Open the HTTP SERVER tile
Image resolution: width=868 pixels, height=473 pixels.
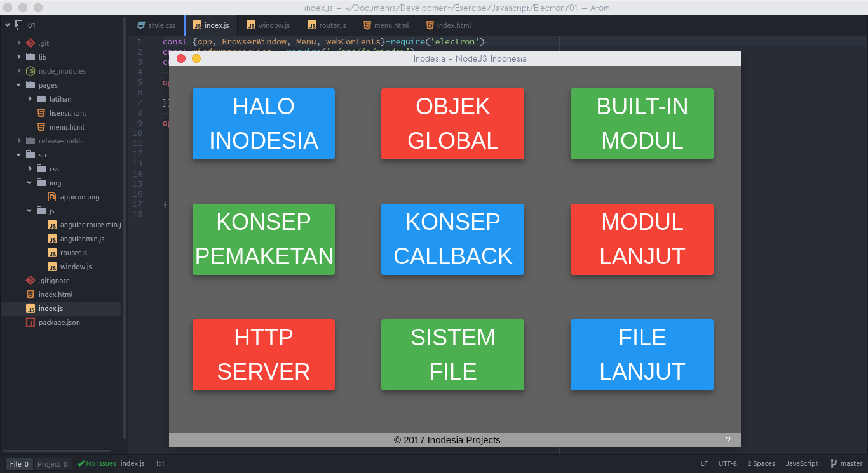264,355
